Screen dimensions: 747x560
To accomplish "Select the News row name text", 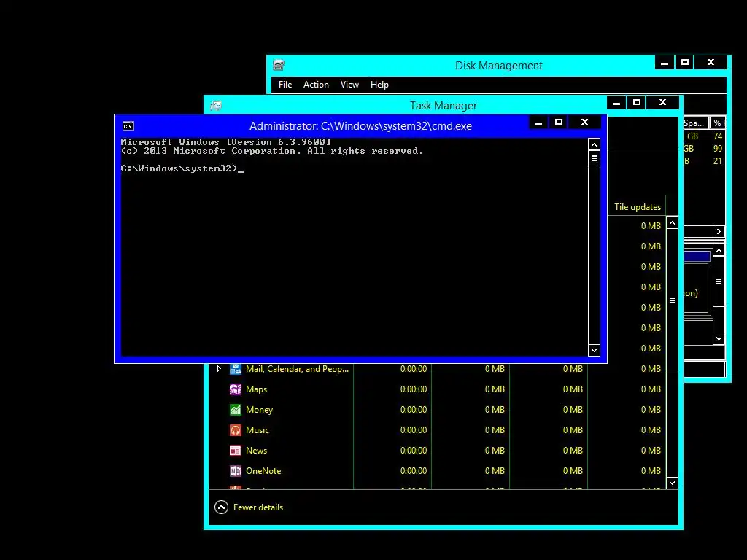I will click(x=256, y=451).
